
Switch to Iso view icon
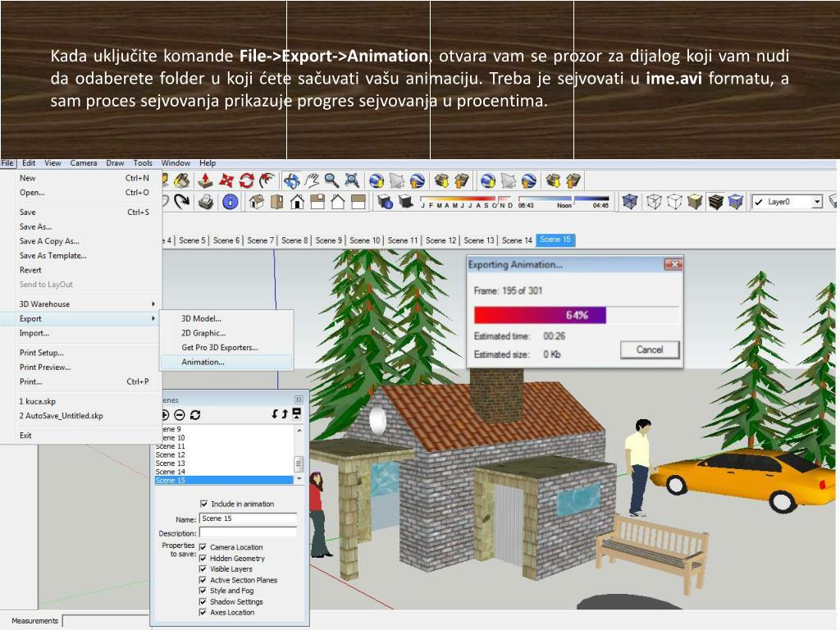click(x=257, y=202)
